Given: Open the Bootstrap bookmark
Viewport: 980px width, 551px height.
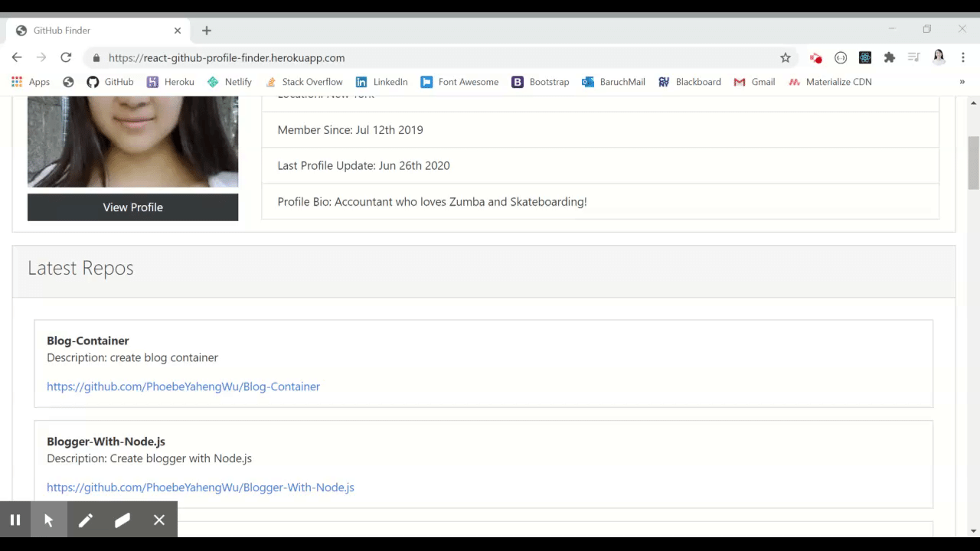Looking at the screenshot, I should [541, 82].
